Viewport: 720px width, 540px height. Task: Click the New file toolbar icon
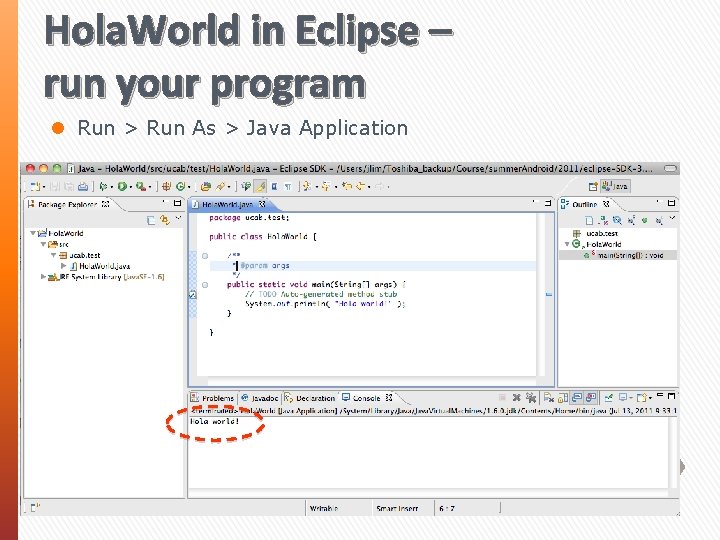tap(35, 186)
